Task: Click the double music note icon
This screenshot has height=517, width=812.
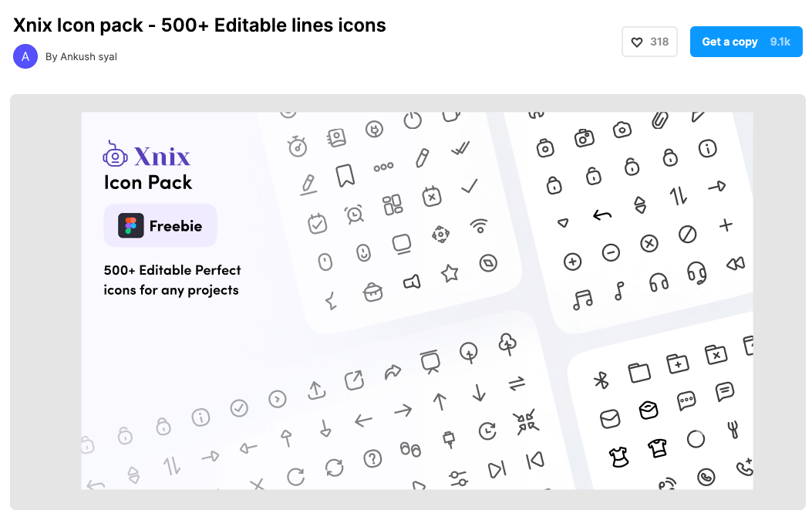Action: coord(583,299)
